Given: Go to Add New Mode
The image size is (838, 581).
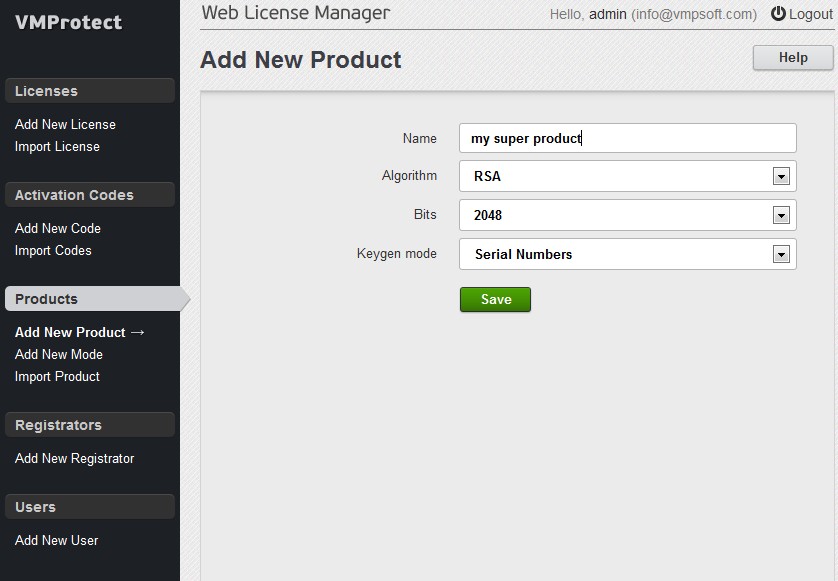Looking at the screenshot, I should pos(59,354).
